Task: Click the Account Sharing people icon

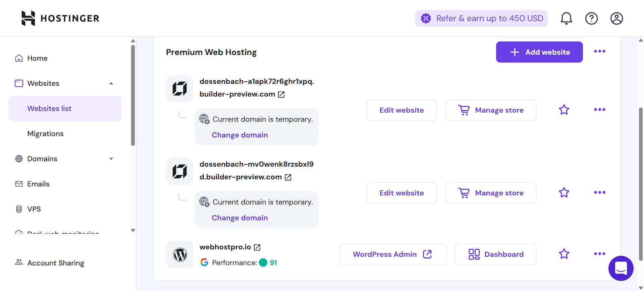Action: pyautogui.click(x=19, y=262)
